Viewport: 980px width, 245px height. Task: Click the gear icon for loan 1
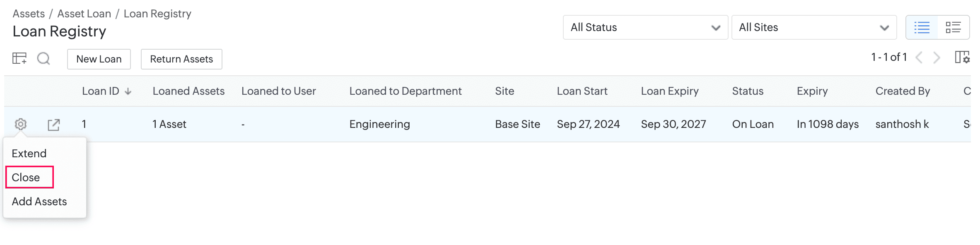pos(21,124)
